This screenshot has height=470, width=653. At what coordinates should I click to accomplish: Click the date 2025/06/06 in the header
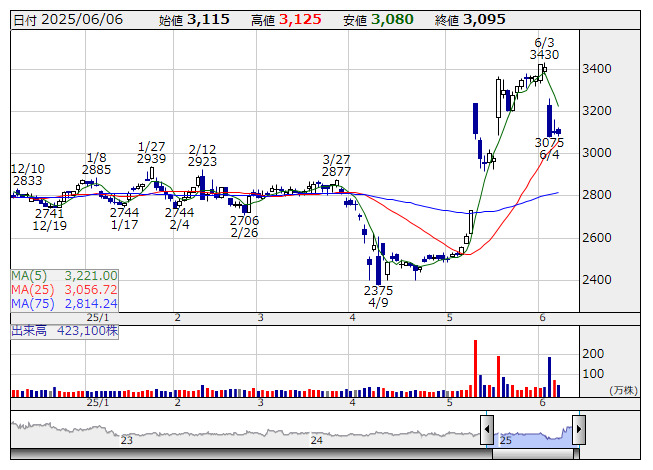[x=82, y=20]
